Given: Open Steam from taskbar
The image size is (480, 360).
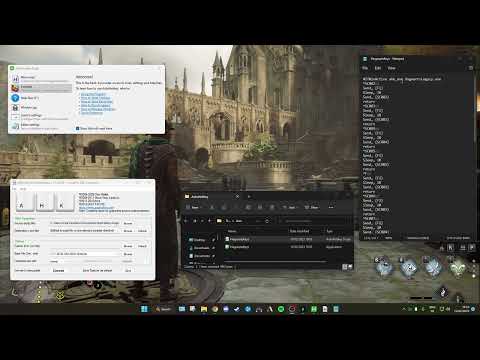Looking at the screenshot, I should [236, 309].
